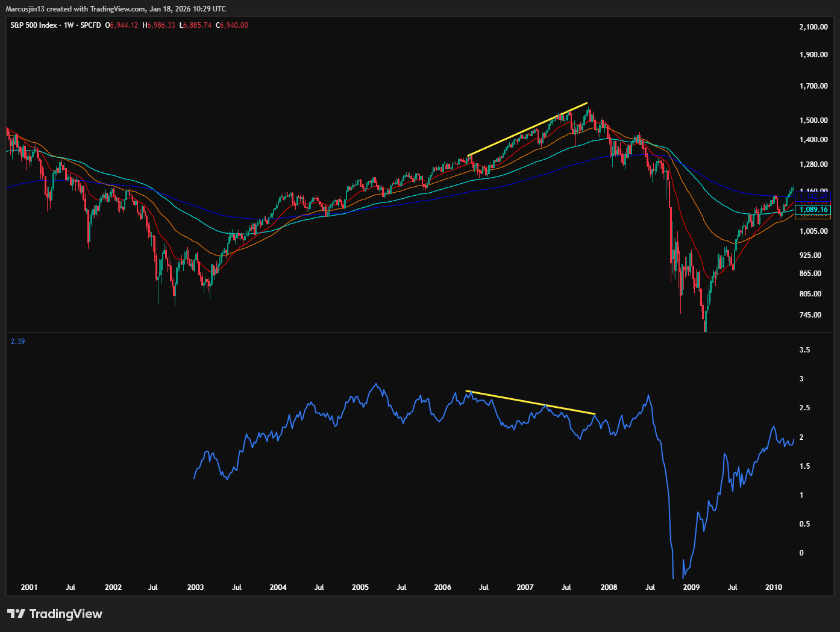Click the 925.00 price axis label
Screen dimensions: 840x632
point(810,255)
